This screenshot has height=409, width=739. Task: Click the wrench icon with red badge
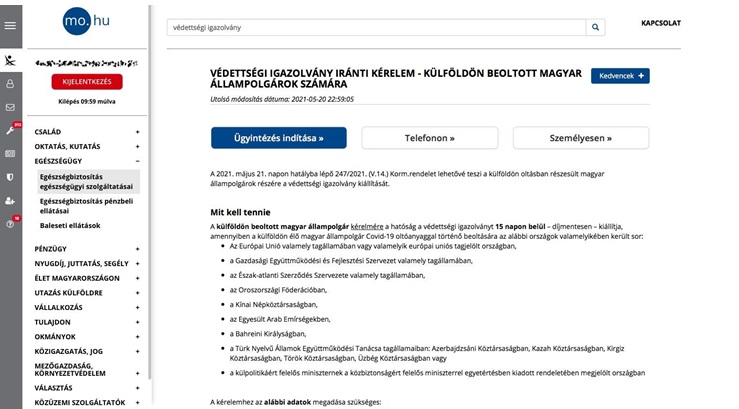tap(11, 130)
